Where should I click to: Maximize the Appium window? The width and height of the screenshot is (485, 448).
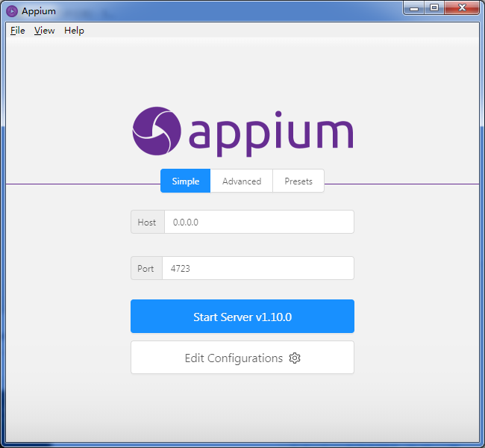point(434,8)
